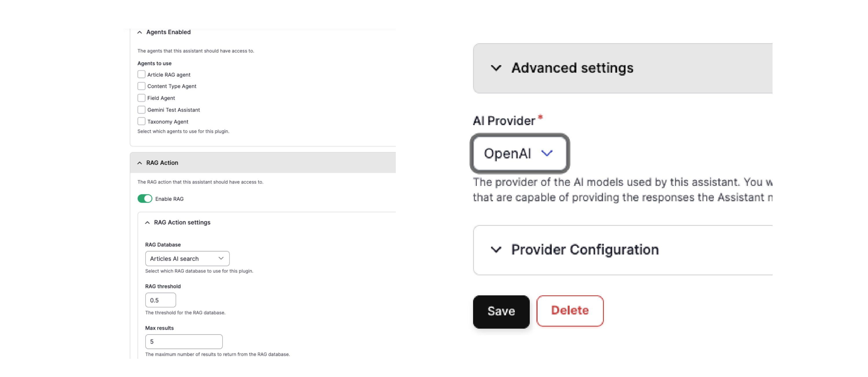The height and width of the screenshot is (377, 868).
Task: Expand the Provider Configuration chevron
Action: click(x=496, y=250)
